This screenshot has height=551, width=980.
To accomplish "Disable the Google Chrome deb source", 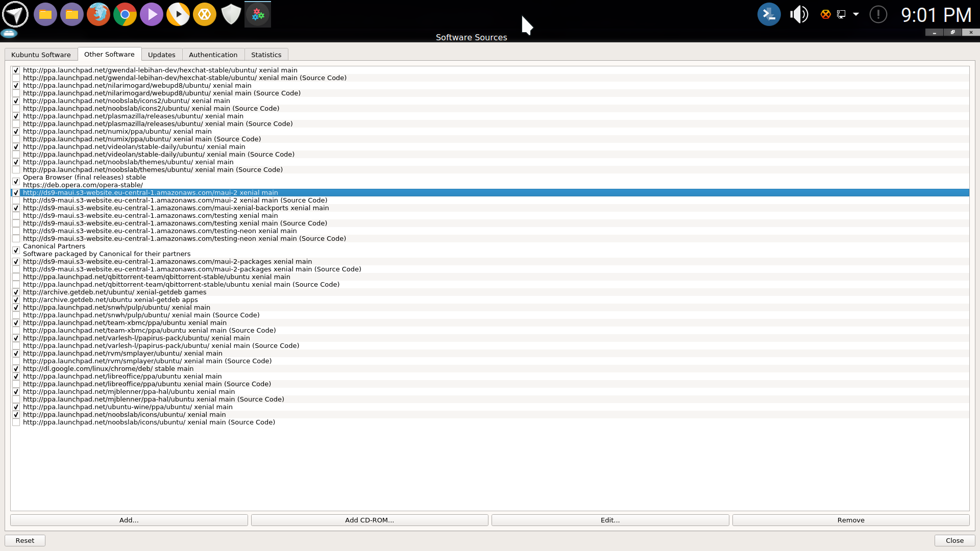I will coord(16,369).
